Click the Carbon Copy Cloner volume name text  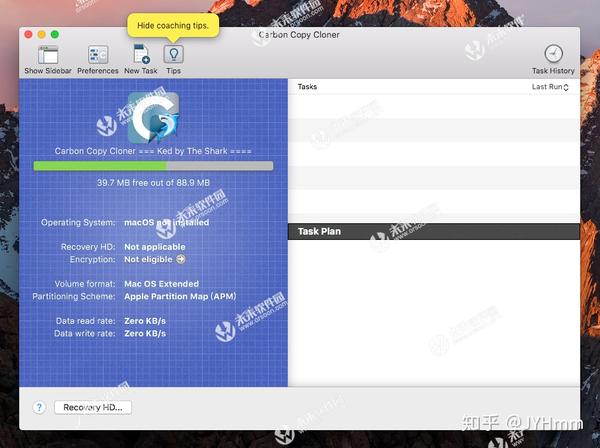(153, 151)
